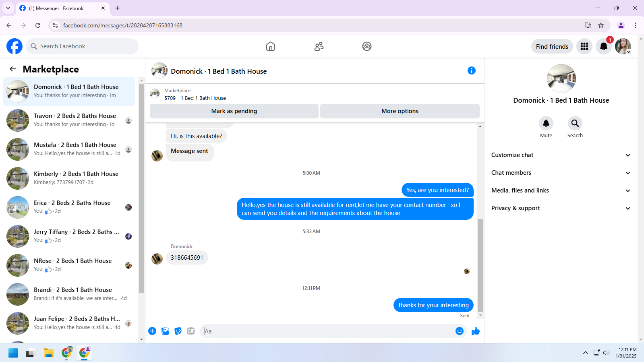The image size is (644, 362).
Task: Search in conversation with magnifier icon
Action: 575,123
